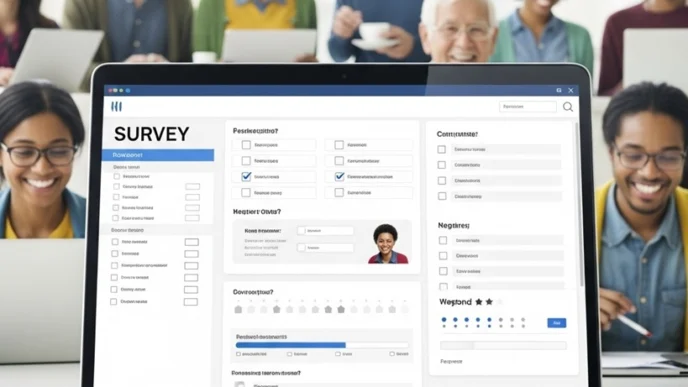The width and height of the screenshot is (688, 387).
Task: Click the Wegtond rating label
Action: [x=455, y=302]
